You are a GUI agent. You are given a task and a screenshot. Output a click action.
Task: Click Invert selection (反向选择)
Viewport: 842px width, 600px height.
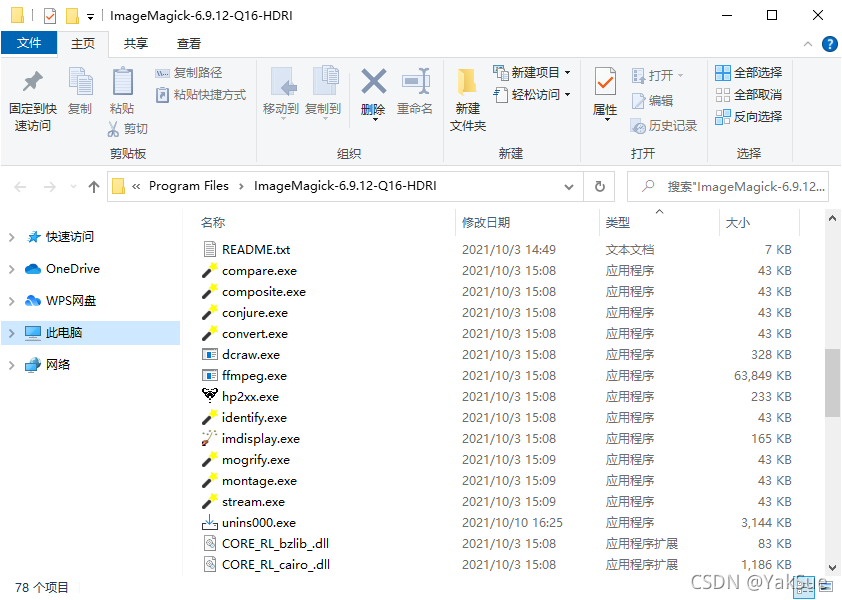tap(749, 117)
